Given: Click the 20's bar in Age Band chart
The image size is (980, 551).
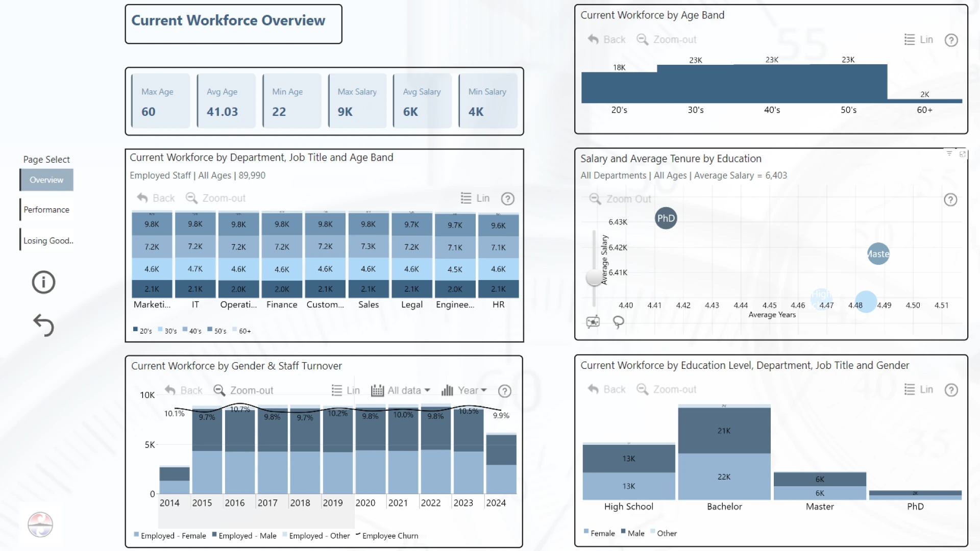Looking at the screenshot, I should coord(619,87).
